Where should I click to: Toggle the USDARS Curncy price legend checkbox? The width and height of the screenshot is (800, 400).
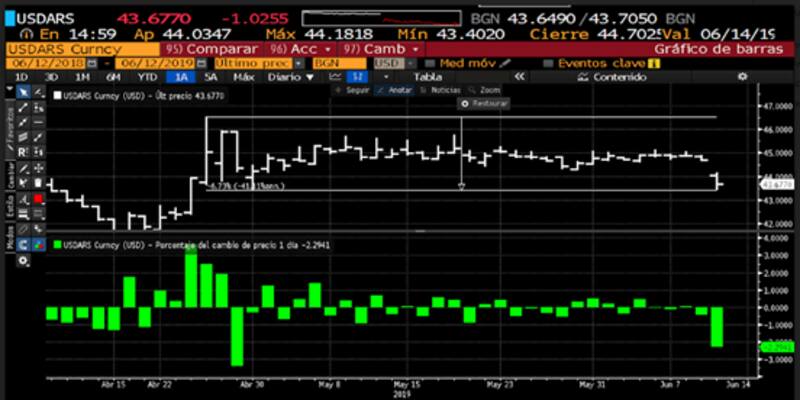click(x=57, y=95)
